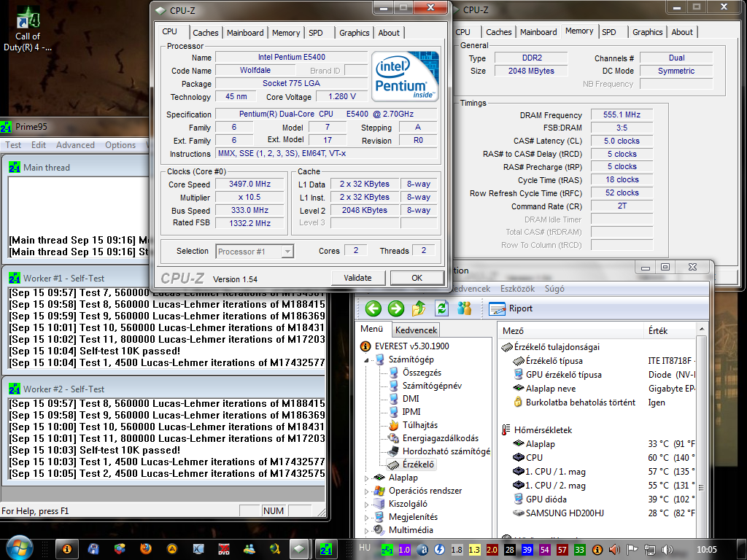The image size is (747, 560).
Task: Click the tray icon showing 39 temperature
Action: coord(527,550)
